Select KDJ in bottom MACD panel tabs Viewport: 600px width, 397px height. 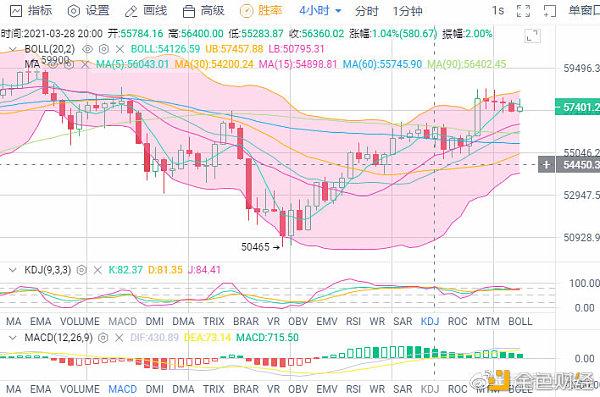pyautogui.click(x=430, y=389)
